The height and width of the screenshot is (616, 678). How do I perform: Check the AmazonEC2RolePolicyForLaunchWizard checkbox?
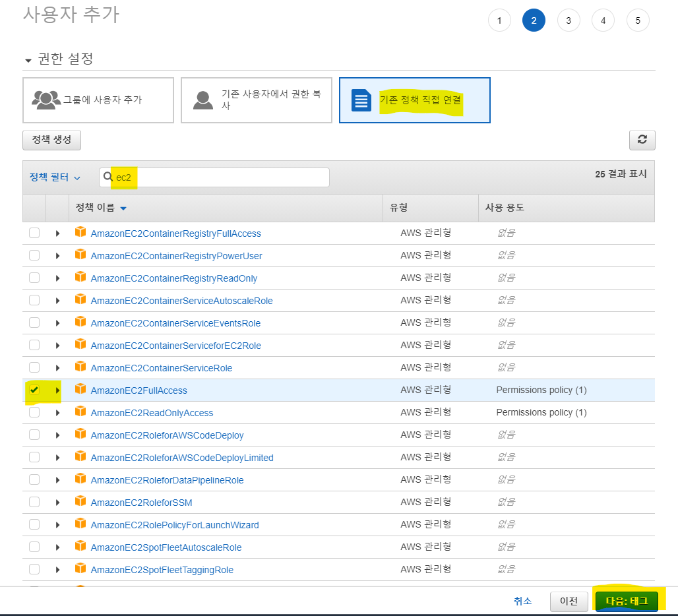[34, 524]
